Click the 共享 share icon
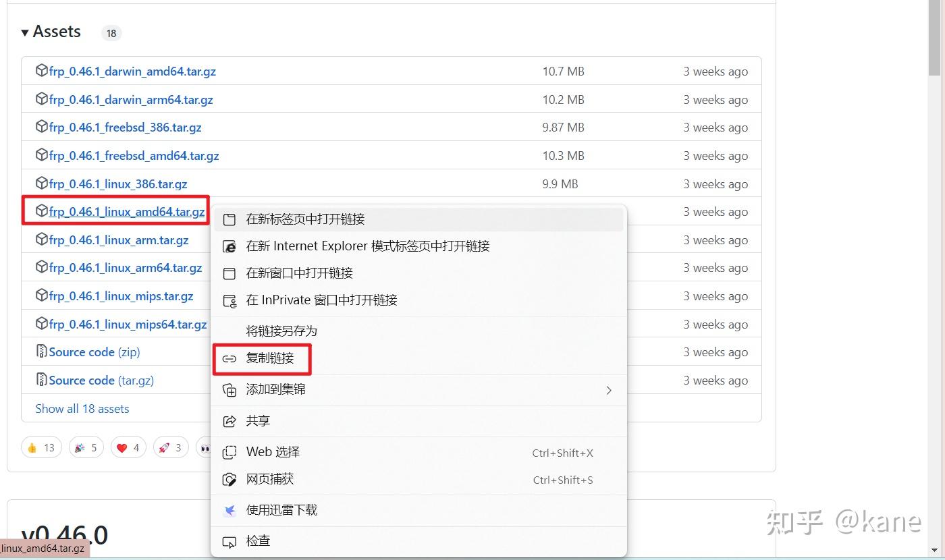The image size is (945, 560). click(x=230, y=421)
